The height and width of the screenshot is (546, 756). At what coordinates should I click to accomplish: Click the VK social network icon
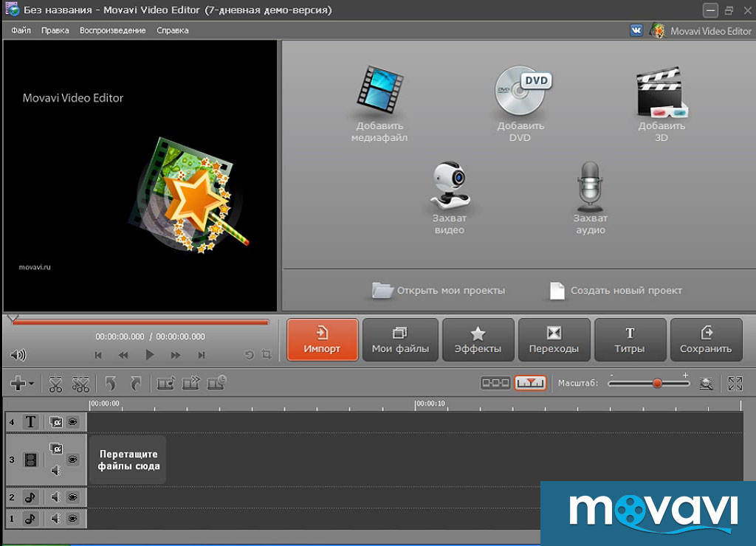click(636, 30)
